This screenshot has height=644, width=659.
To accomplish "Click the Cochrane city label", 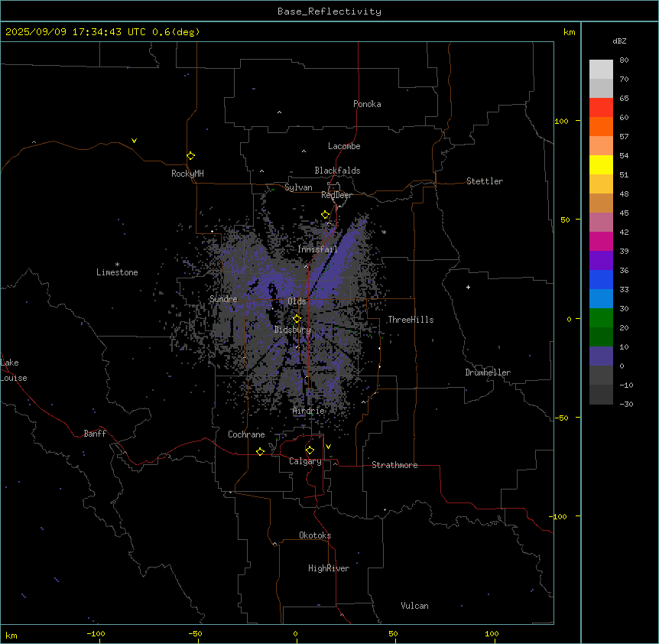I will 246,434.
